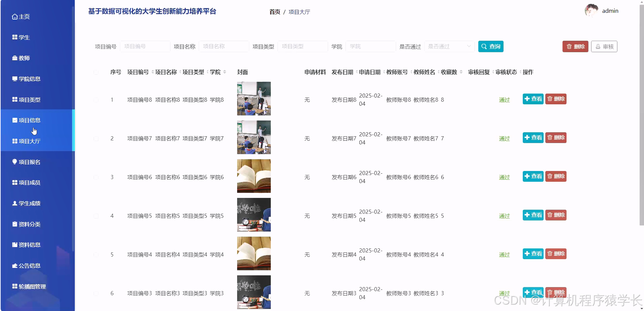This screenshot has width=644, height=311.
Task: Open cover thumbnail for 项目编号5
Action: coord(254,215)
